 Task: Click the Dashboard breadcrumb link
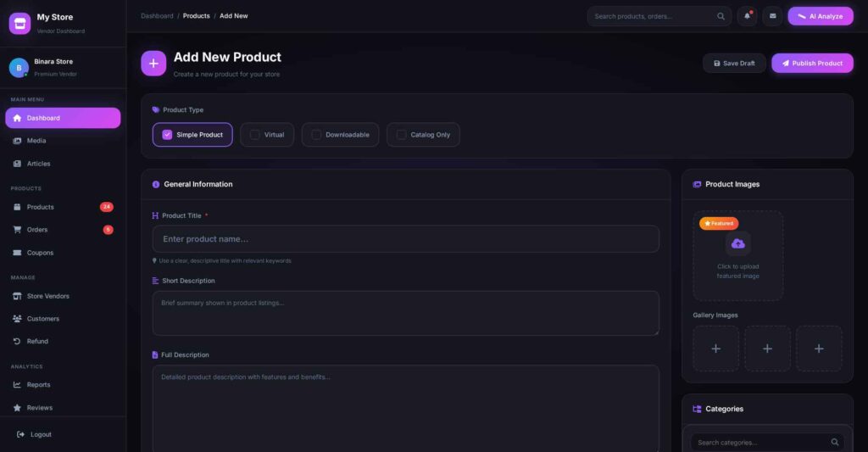[x=157, y=16]
